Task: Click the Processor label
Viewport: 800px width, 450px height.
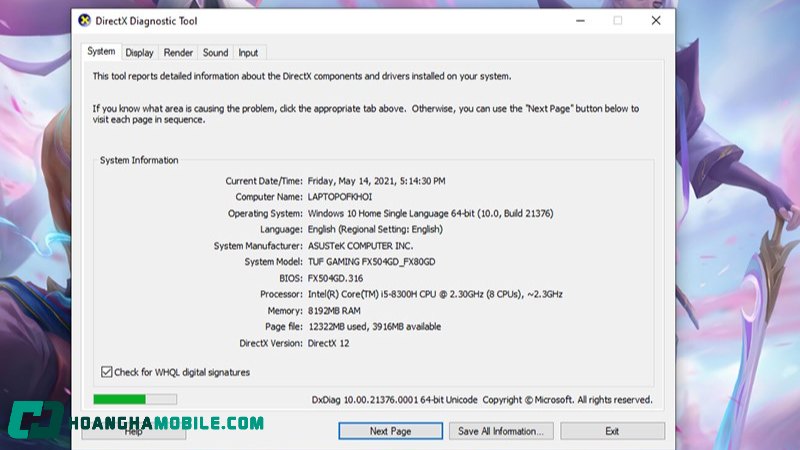Action: pos(281,294)
